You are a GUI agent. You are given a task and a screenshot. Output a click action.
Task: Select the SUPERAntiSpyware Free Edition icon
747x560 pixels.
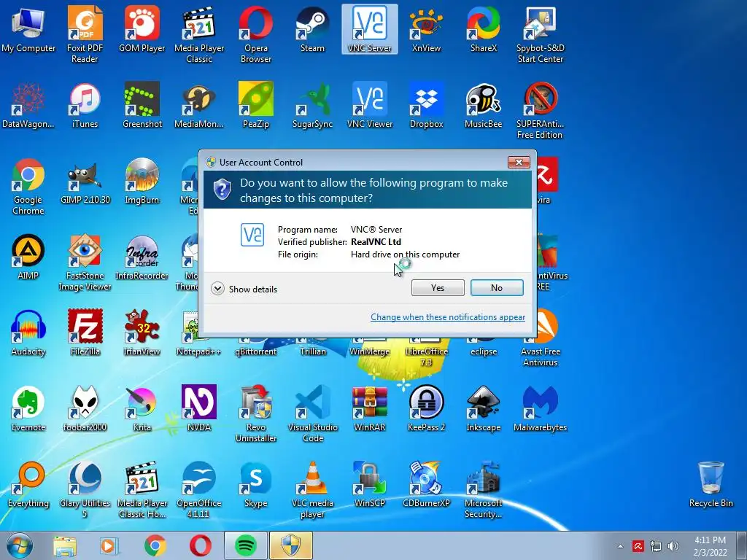(541, 111)
